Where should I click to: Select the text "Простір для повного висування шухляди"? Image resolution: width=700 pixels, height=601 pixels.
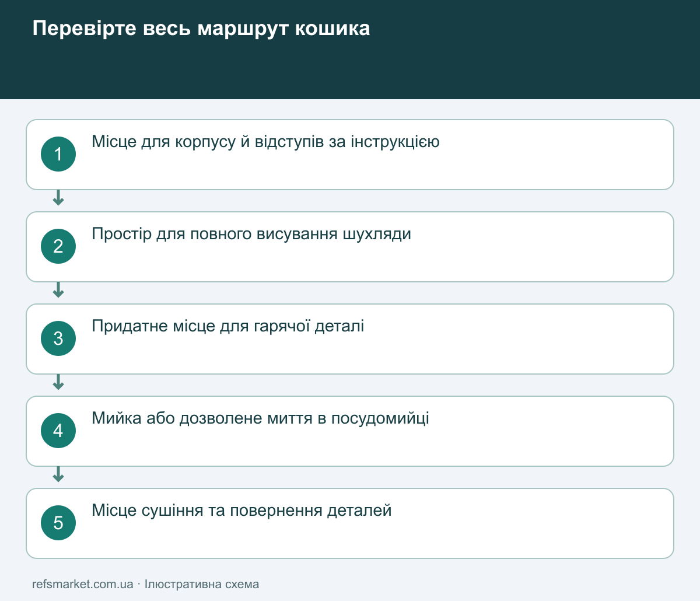click(x=251, y=234)
